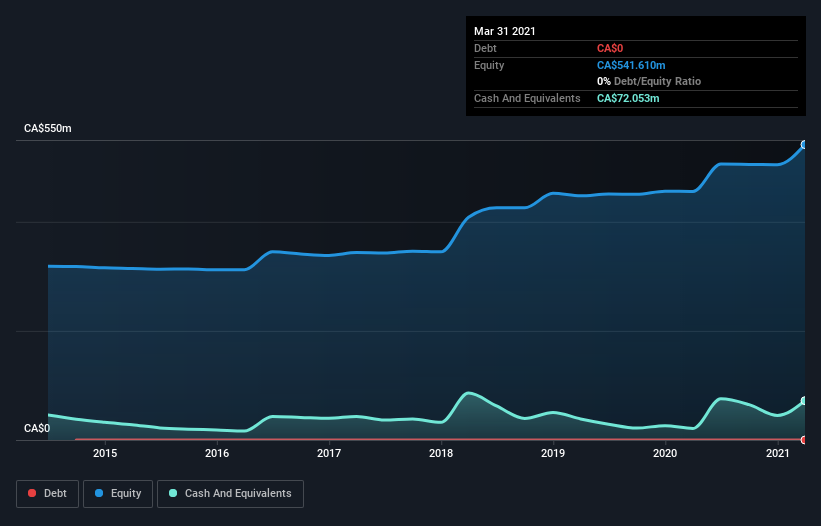821x526 pixels.
Task: Click the 2019 x-axis label
Action: pos(553,453)
